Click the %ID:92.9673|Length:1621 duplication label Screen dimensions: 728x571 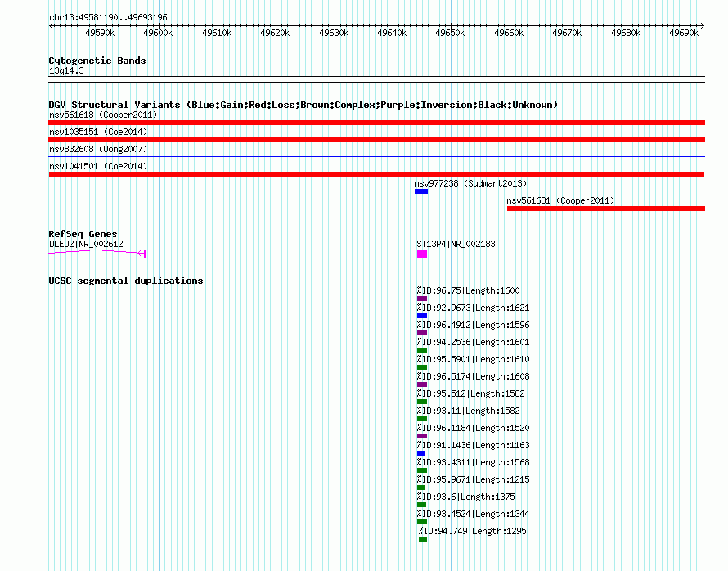(473, 308)
